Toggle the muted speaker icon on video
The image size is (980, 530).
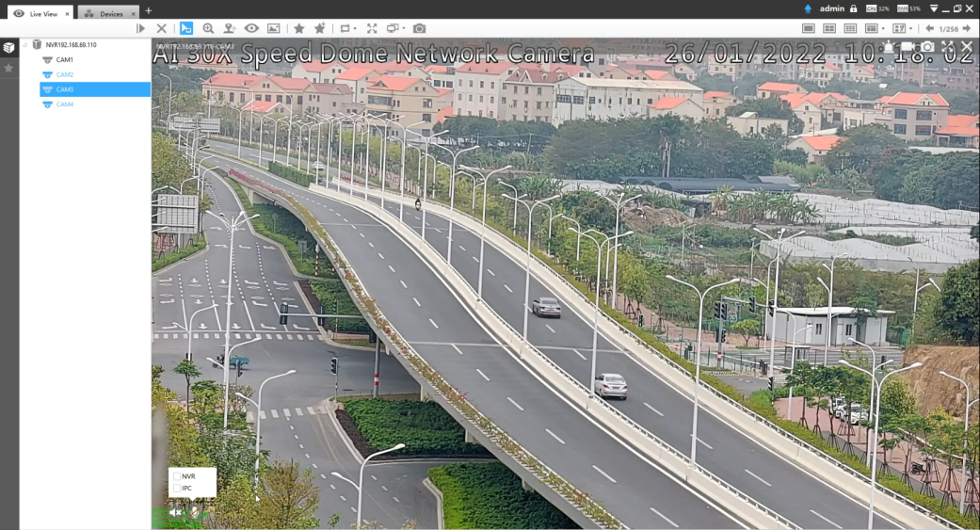coord(175,512)
